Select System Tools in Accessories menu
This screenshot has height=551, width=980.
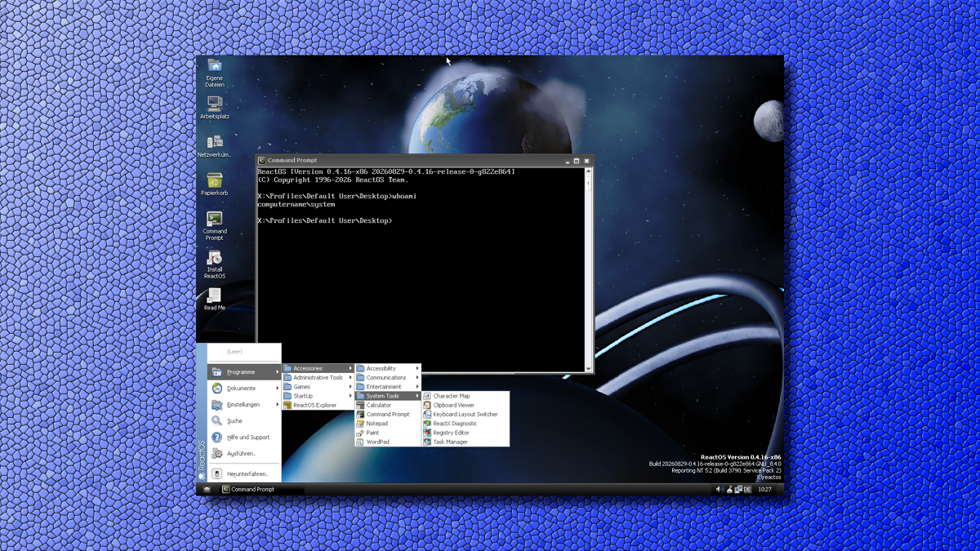(x=388, y=396)
